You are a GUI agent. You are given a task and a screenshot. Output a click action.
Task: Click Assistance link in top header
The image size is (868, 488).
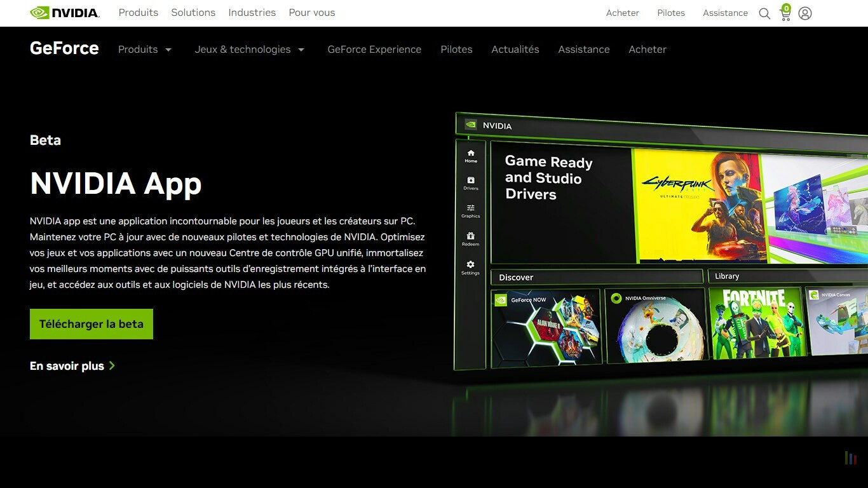(x=725, y=13)
